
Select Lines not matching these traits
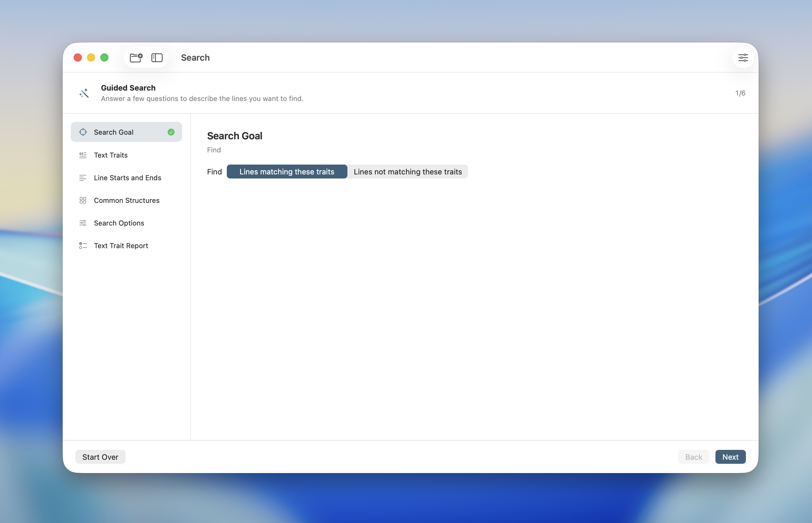point(407,172)
